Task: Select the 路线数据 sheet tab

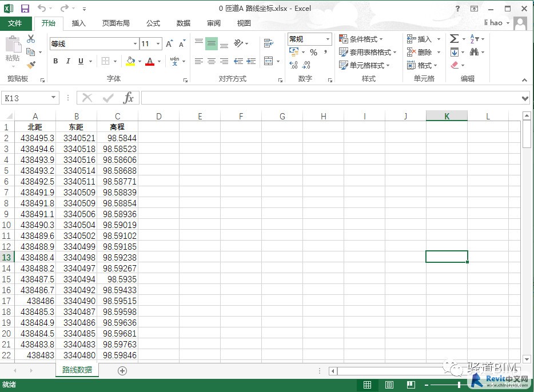Action: click(x=77, y=370)
